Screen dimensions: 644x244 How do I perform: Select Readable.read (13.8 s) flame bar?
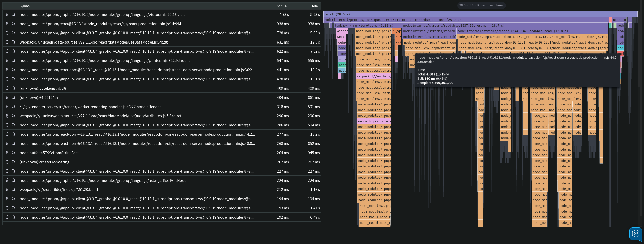click(532, 31)
